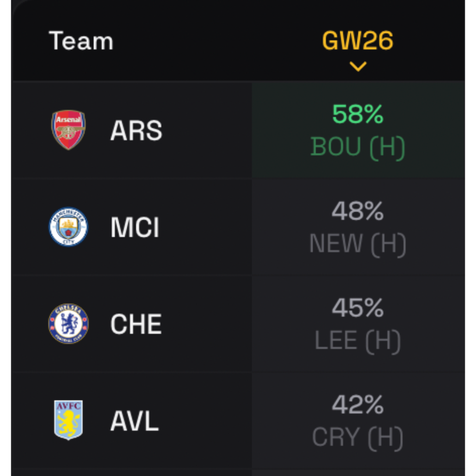Toggle selection of the CHE 45% cell

pos(358,324)
